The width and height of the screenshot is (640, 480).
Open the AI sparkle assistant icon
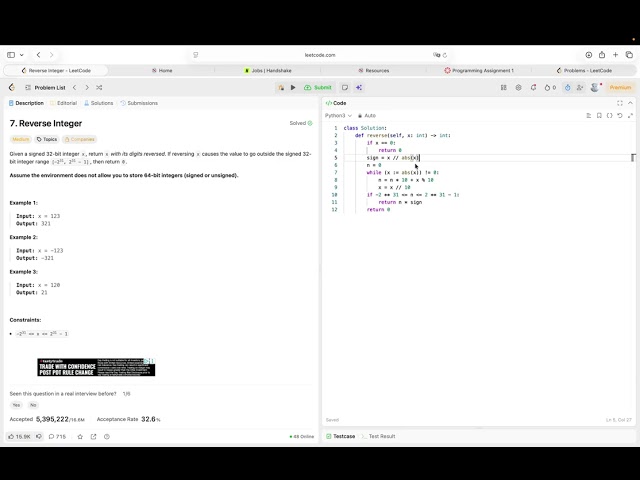359,87
